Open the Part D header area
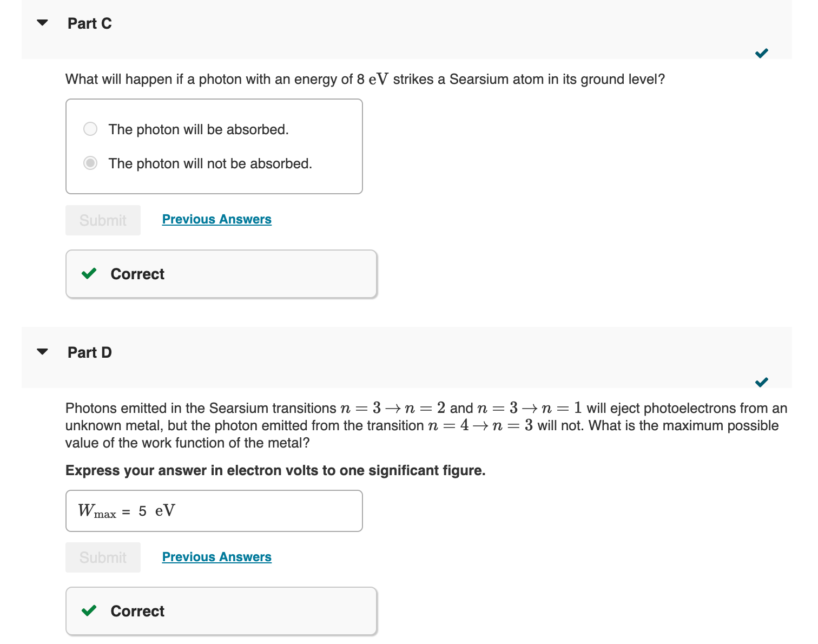This screenshot has width=818, height=644. pyautogui.click(x=89, y=352)
